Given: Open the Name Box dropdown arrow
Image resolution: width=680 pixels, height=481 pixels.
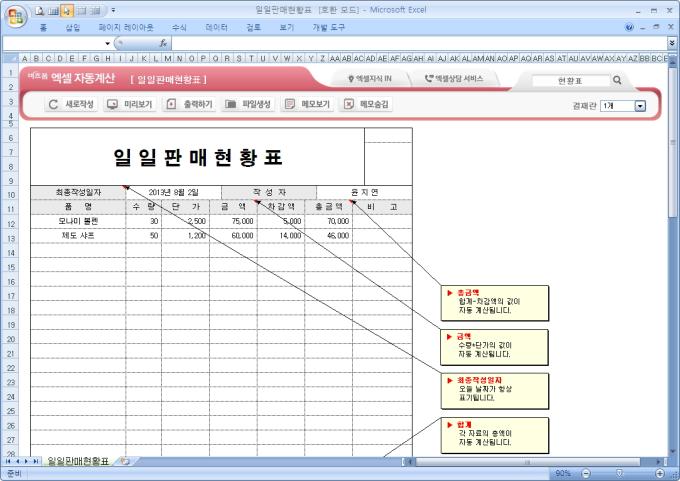Looking at the screenshot, I should tap(107, 43).
